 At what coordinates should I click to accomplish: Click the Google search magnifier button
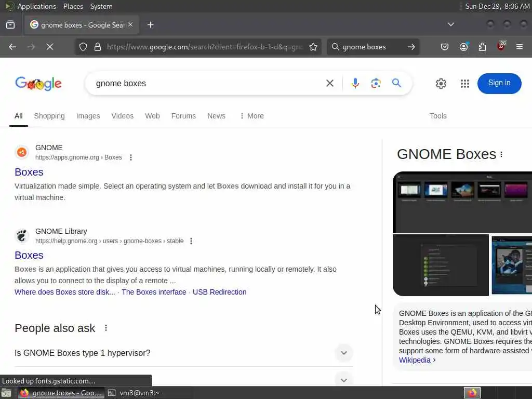tap(396, 83)
